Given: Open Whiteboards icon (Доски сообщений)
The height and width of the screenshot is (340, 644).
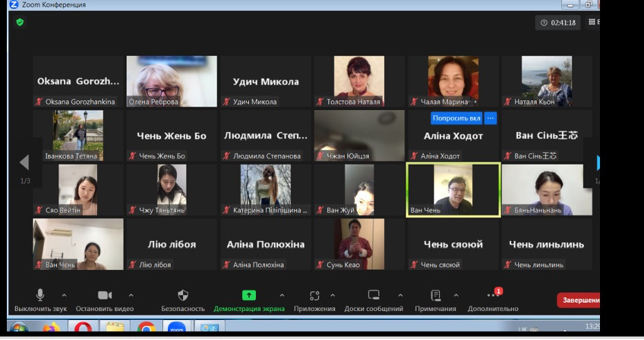Looking at the screenshot, I should pos(374,295).
